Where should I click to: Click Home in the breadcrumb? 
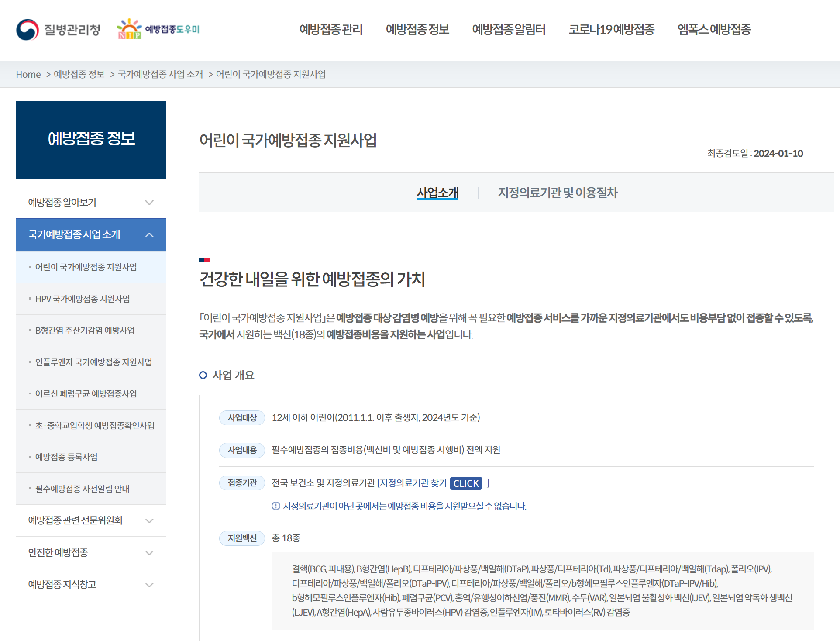coord(28,74)
